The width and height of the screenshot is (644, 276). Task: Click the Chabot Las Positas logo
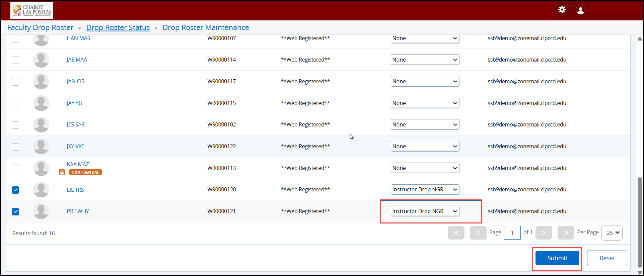(32, 11)
